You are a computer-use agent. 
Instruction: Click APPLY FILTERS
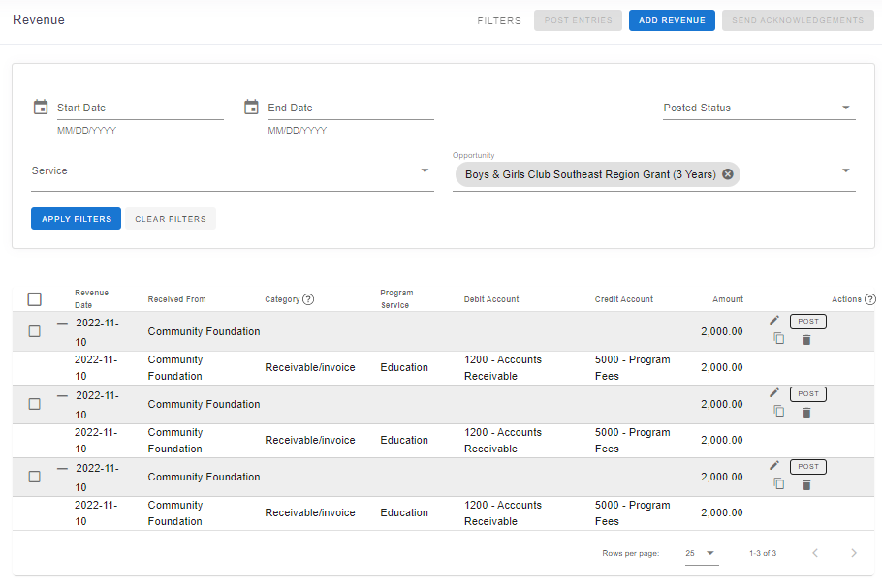pyautogui.click(x=76, y=219)
